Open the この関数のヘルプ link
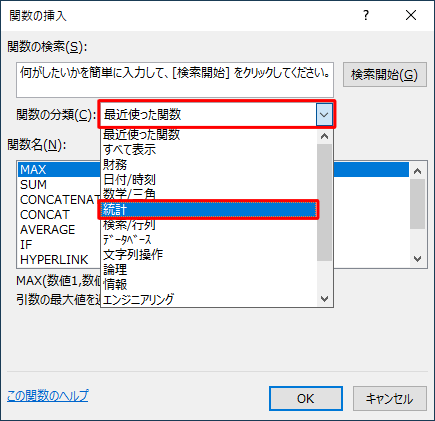Viewport: 435px width, 421px height. (x=48, y=396)
